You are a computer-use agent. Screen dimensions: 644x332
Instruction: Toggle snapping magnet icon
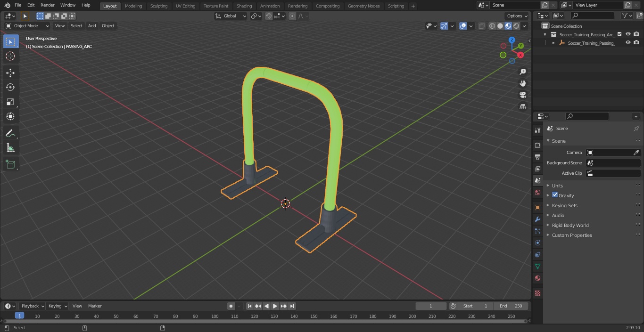point(269,16)
